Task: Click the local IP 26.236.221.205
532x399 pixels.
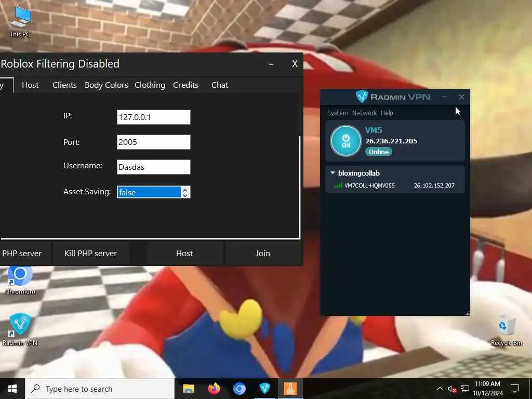Action: point(391,141)
